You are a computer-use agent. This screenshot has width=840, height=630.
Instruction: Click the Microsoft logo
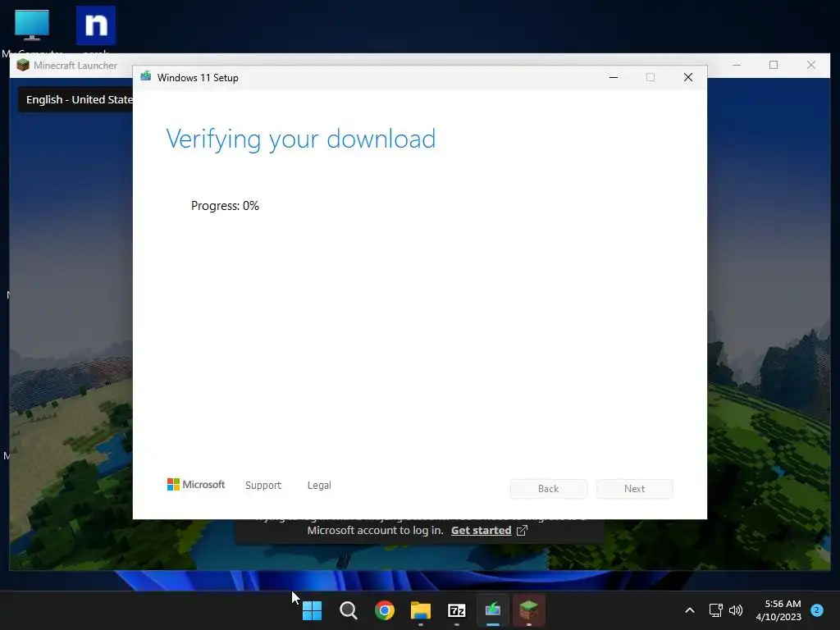(196, 484)
